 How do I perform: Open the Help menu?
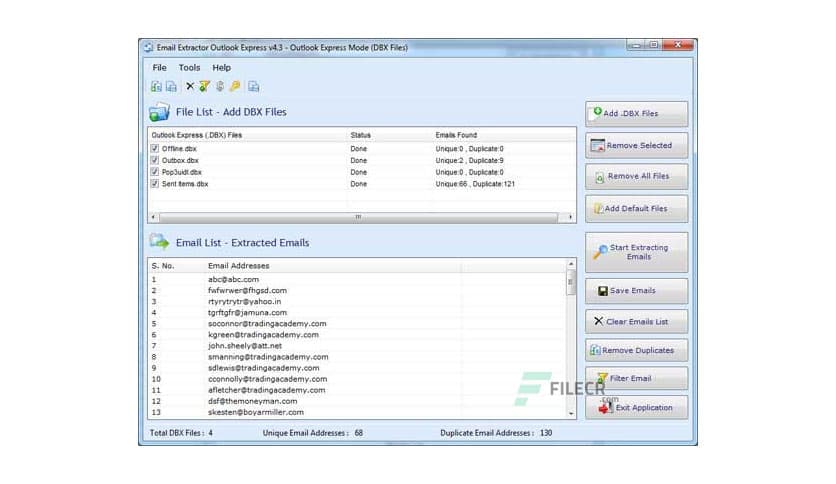tap(222, 68)
